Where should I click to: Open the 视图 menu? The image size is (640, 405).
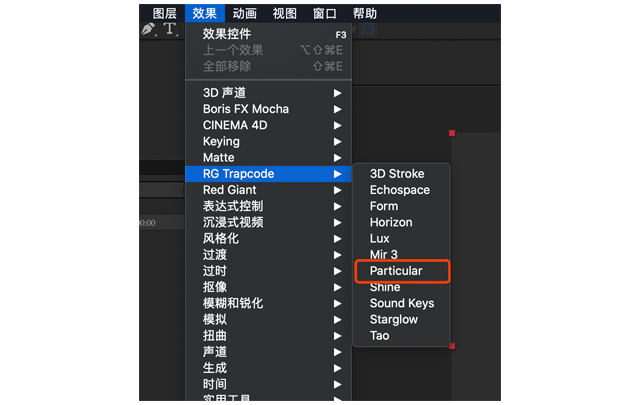pos(284,13)
